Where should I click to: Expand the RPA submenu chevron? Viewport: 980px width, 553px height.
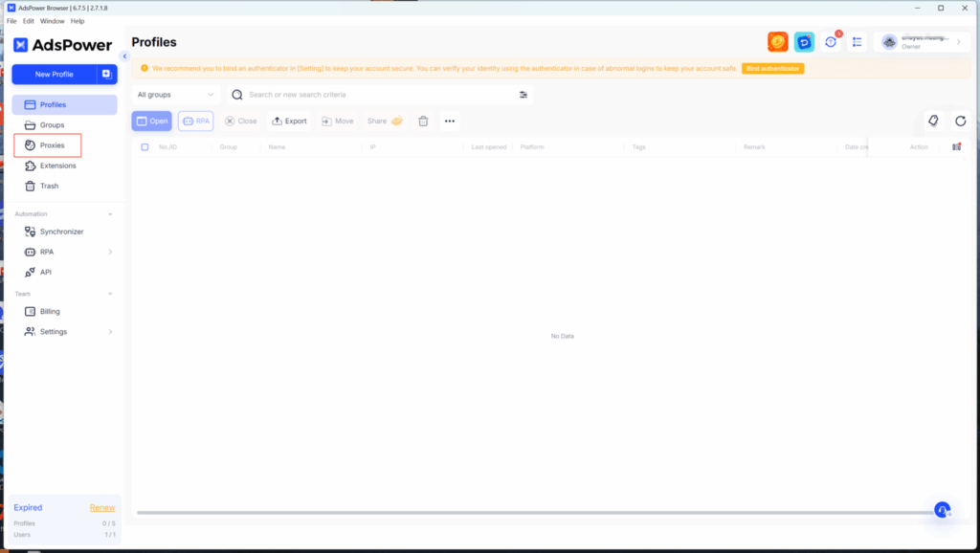pos(110,252)
